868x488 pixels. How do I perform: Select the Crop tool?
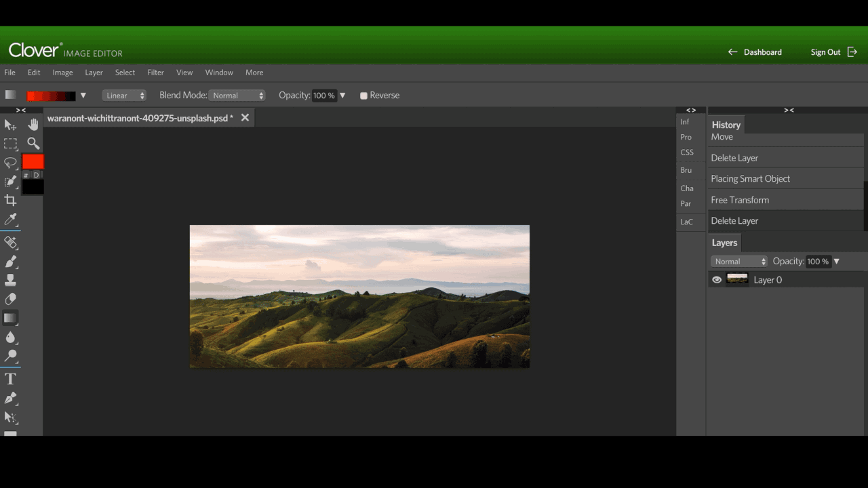(10, 200)
